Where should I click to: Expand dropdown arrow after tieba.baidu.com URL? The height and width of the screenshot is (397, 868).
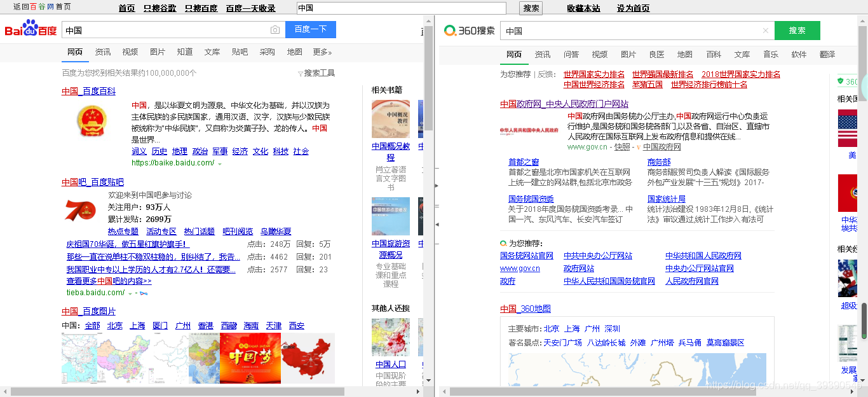130,294
